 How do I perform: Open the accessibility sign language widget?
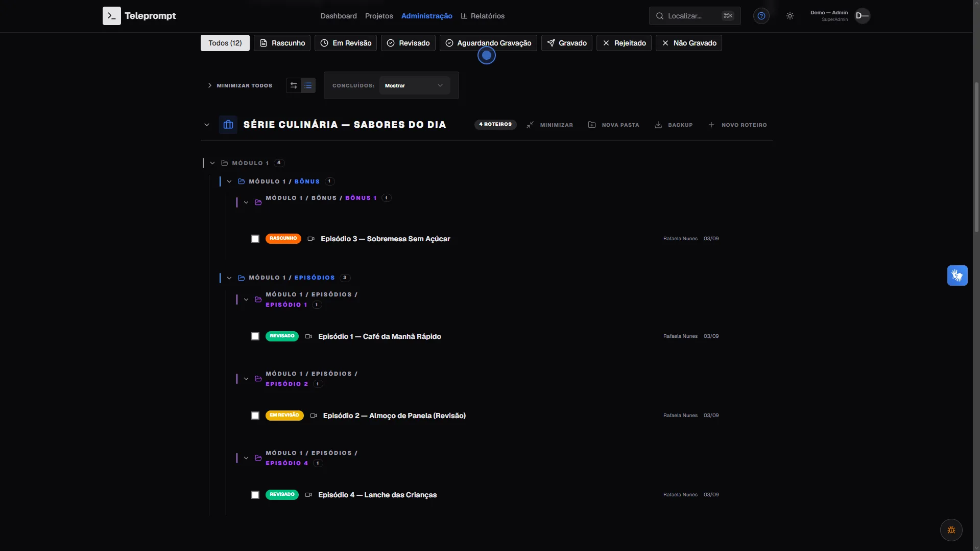[957, 275]
